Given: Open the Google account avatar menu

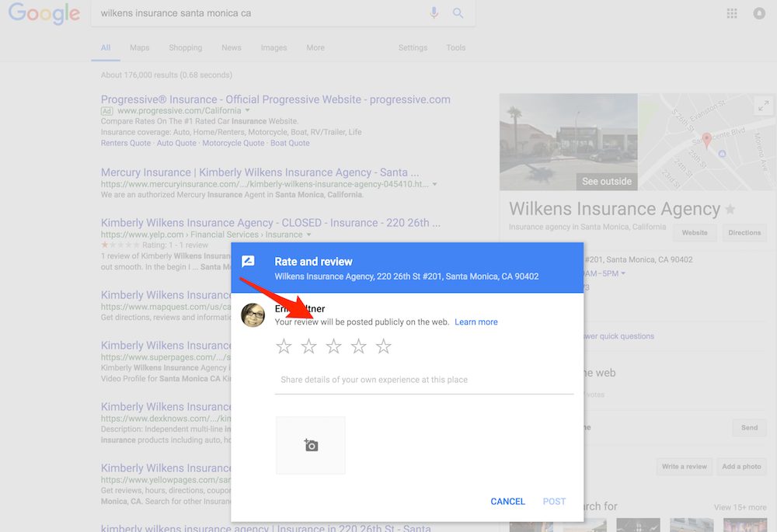Looking at the screenshot, I should click(759, 13).
